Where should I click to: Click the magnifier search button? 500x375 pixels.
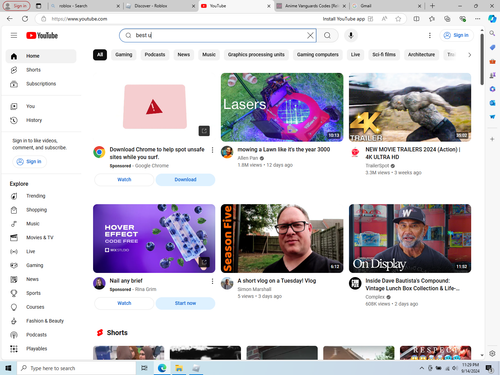coord(327,35)
